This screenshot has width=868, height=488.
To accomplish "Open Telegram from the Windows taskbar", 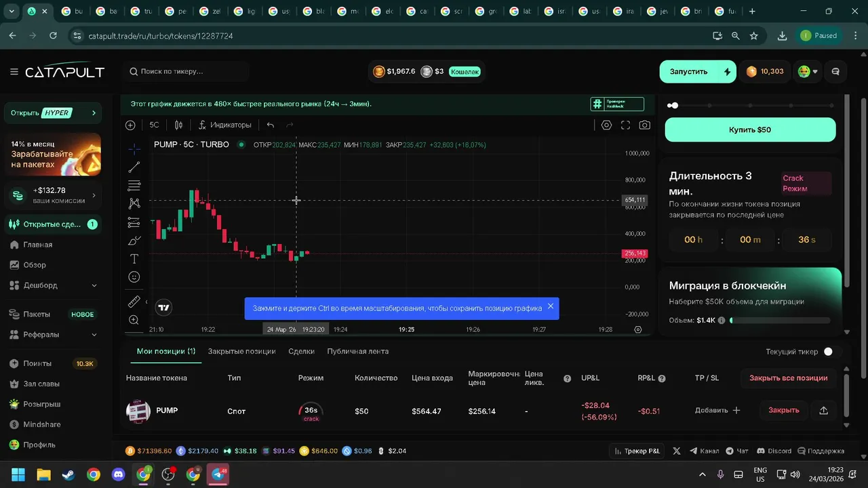I will pos(218,474).
